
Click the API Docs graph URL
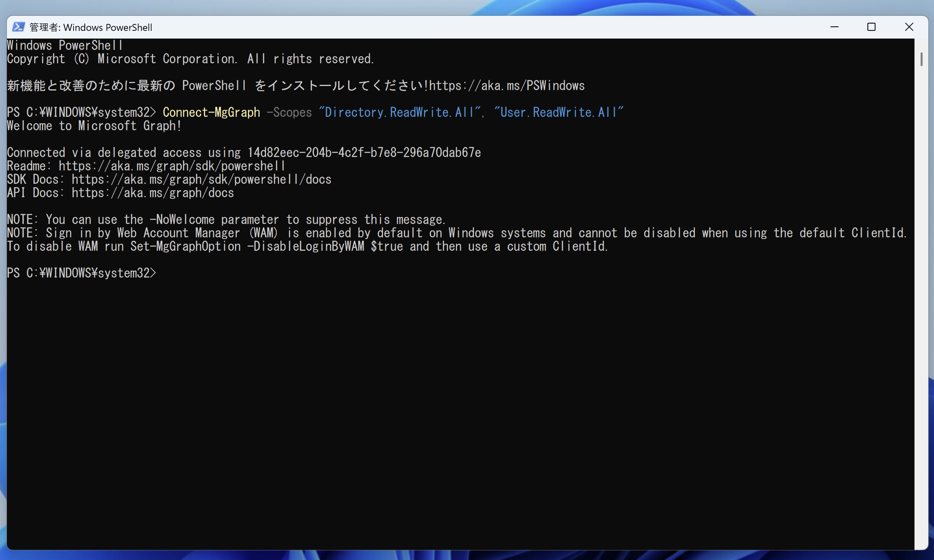tap(153, 193)
